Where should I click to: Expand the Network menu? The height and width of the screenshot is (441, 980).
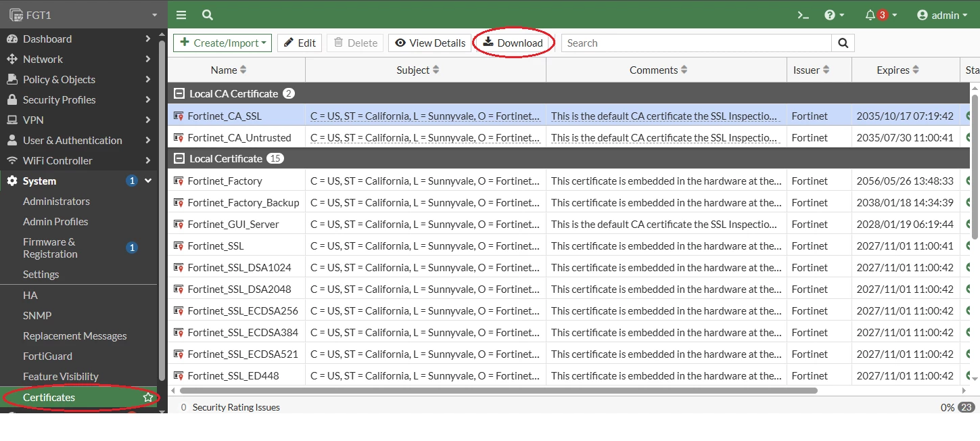tap(78, 59)
